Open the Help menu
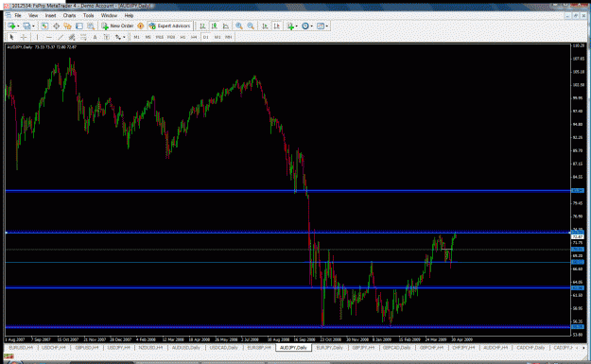591x364 pixels. click(x=129, y=15)
